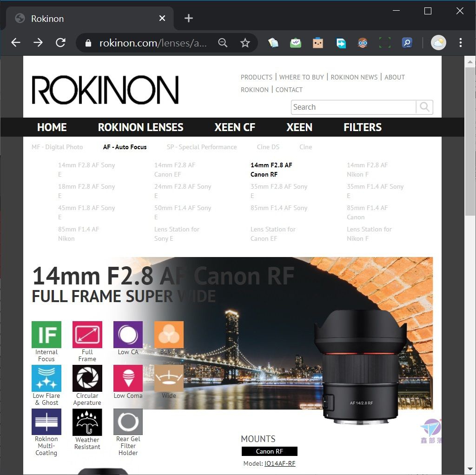Click the Circular Aperture icon
The image size is (476, 475).
pyautogui.click(x=87, y=378)
